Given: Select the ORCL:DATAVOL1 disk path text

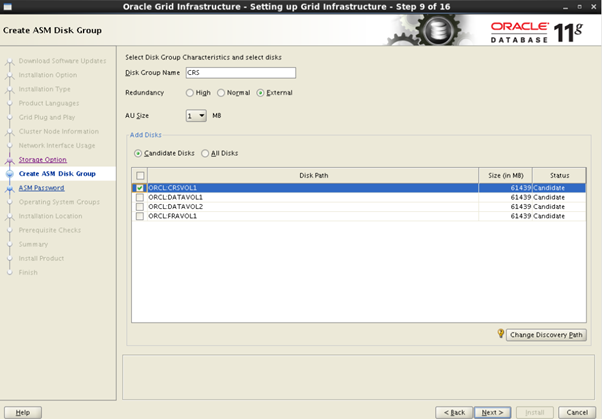Looking at the screenshot, I should pyautogui.click(x=175, y=197).
